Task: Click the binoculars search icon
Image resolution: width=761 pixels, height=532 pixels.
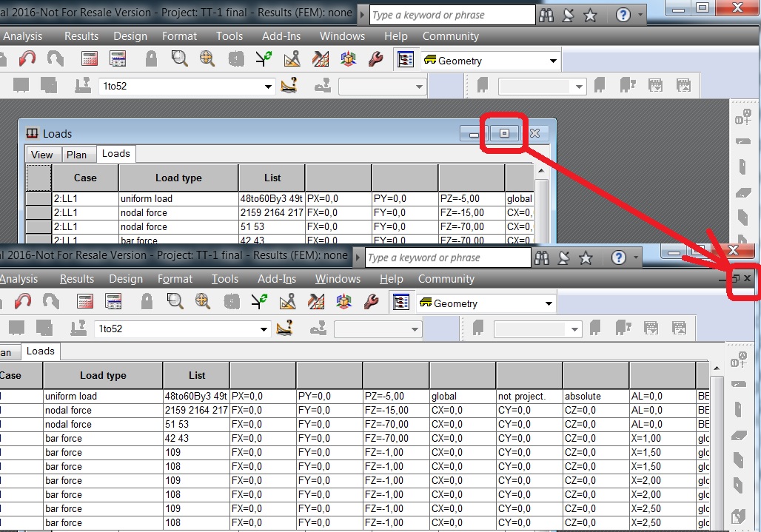Action: pyautogui.click(x=546, y=14)
